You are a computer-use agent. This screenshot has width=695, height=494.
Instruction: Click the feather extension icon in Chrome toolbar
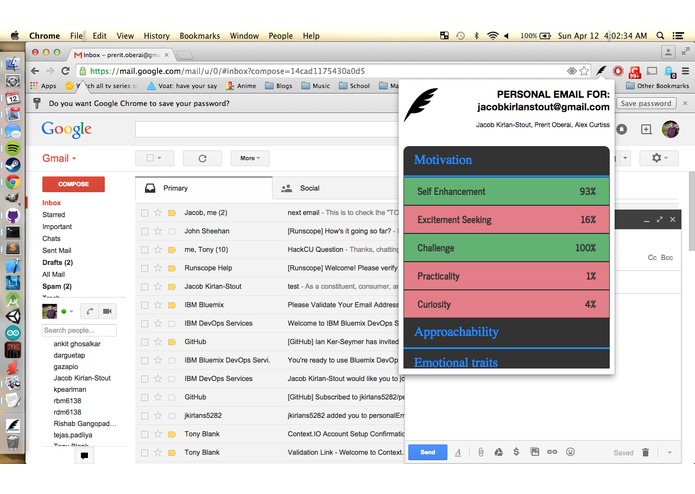pos(601,71)
